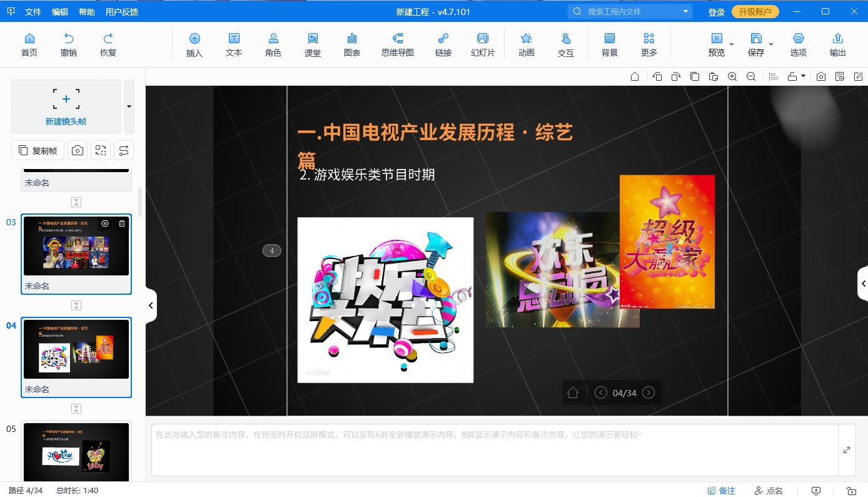
Task: Click the align objects icon
Action: (x=774, y=76)
